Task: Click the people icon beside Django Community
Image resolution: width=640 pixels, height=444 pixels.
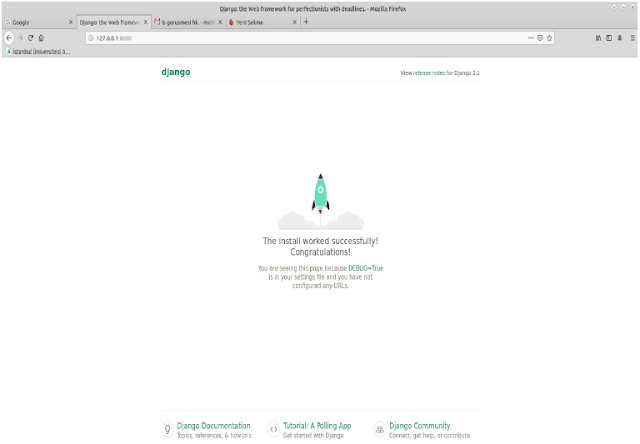Action: pyautogui.click(x=380, y=429)
